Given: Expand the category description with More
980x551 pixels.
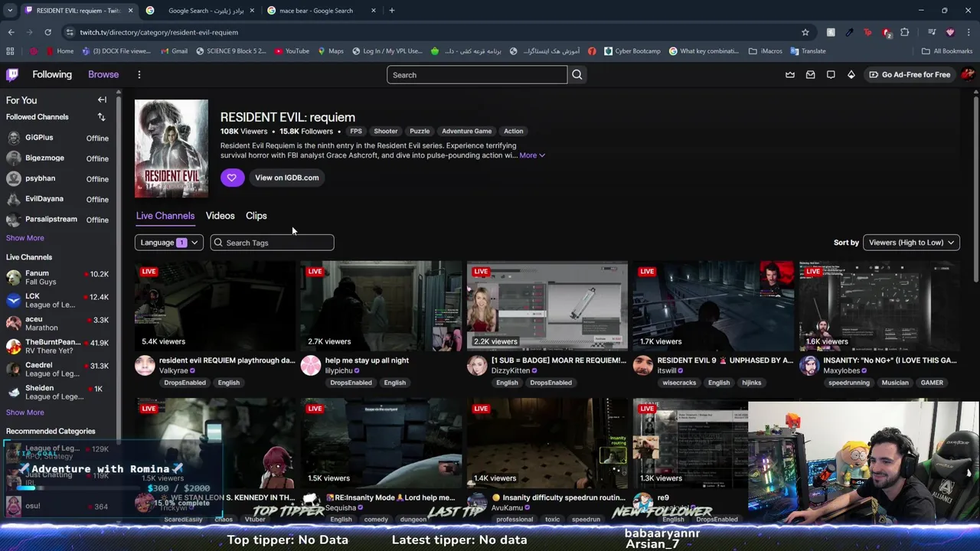Looking at the screenshot, I should tap(532, 155).
